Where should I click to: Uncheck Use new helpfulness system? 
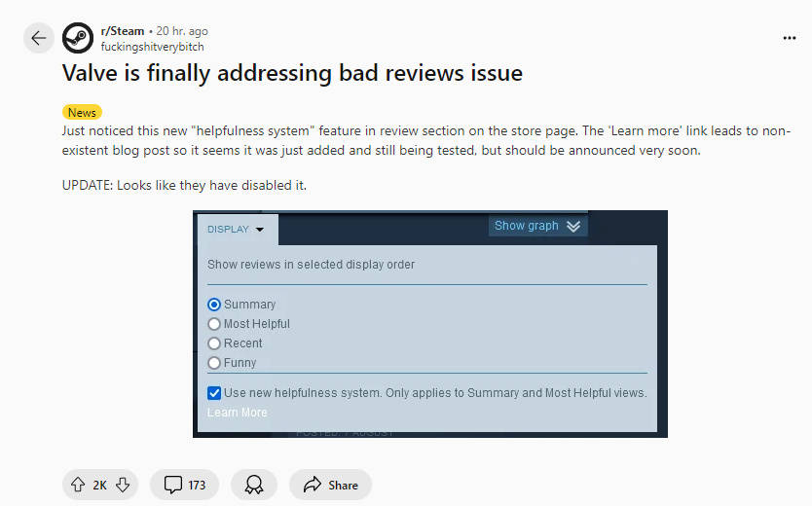tap(214, 393)
